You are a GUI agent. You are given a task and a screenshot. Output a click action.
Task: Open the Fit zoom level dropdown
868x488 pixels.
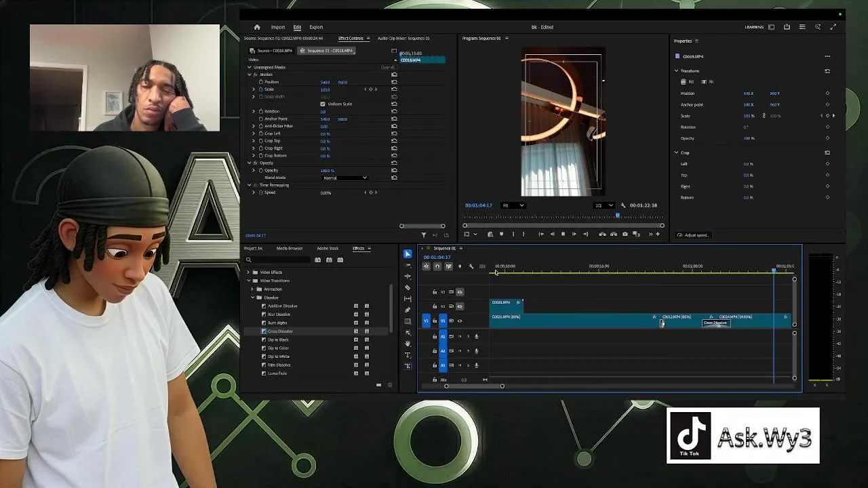(513, 205)
